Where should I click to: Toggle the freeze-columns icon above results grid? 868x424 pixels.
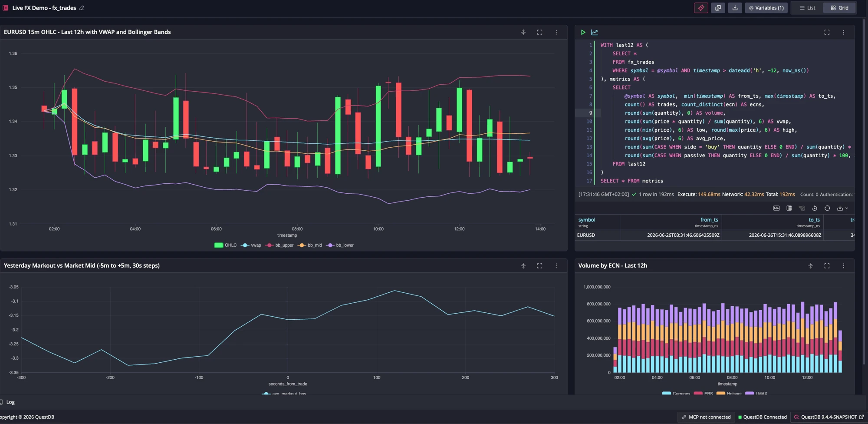789,208
